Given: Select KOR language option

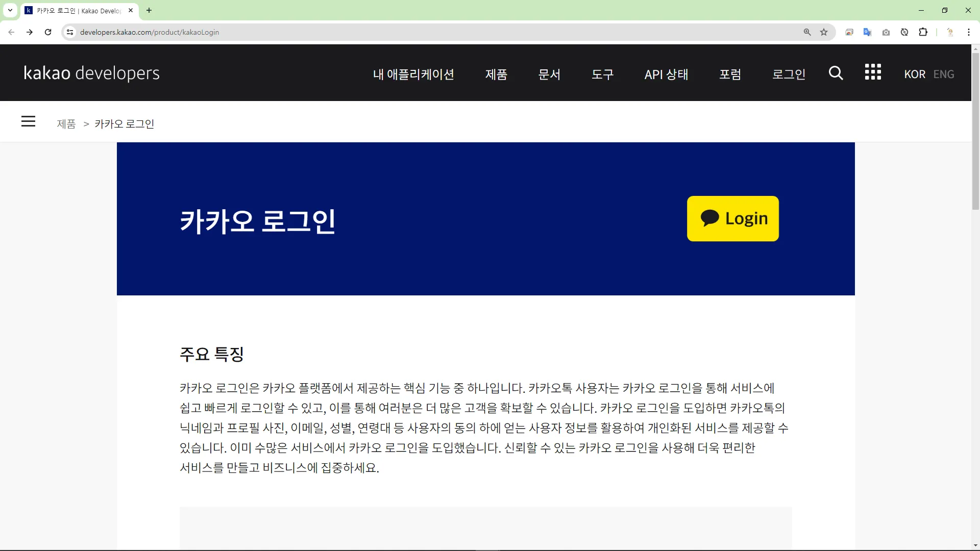Looking at the screenshot, I should click(x=914, y=74).
